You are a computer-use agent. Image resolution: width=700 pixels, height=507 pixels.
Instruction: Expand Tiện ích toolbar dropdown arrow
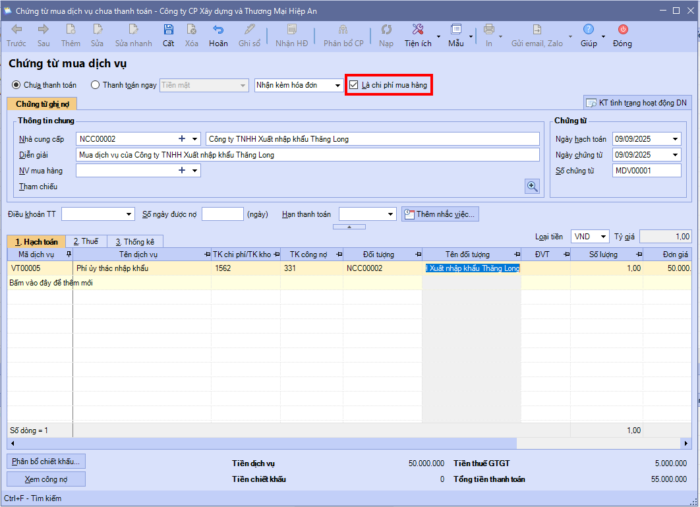coord(438,36)
